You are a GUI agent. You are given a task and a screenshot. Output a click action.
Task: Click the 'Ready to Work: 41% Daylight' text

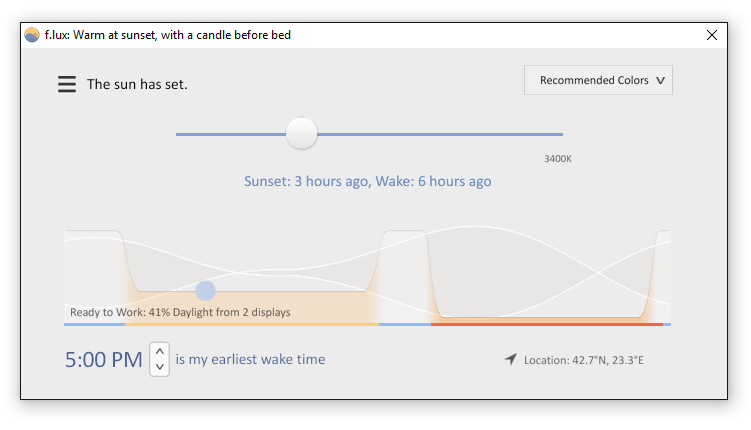180,312
